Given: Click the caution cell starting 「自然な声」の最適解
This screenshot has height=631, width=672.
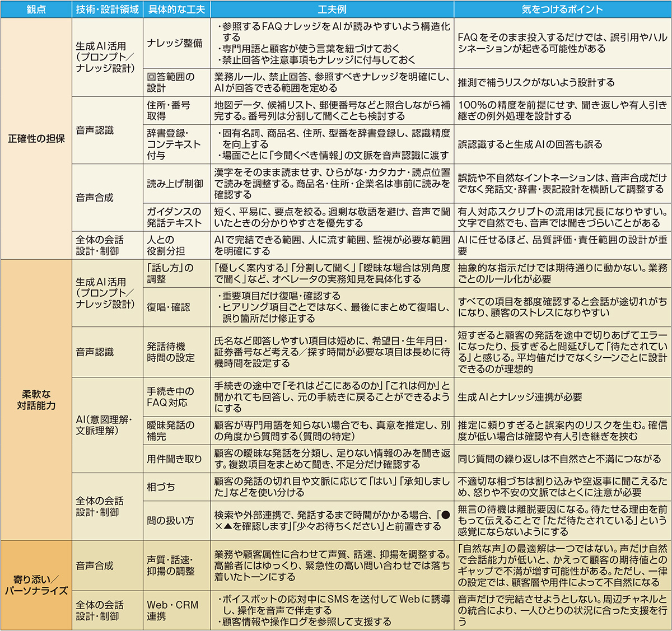Looking at the screenshot, I should click(562, 565).
